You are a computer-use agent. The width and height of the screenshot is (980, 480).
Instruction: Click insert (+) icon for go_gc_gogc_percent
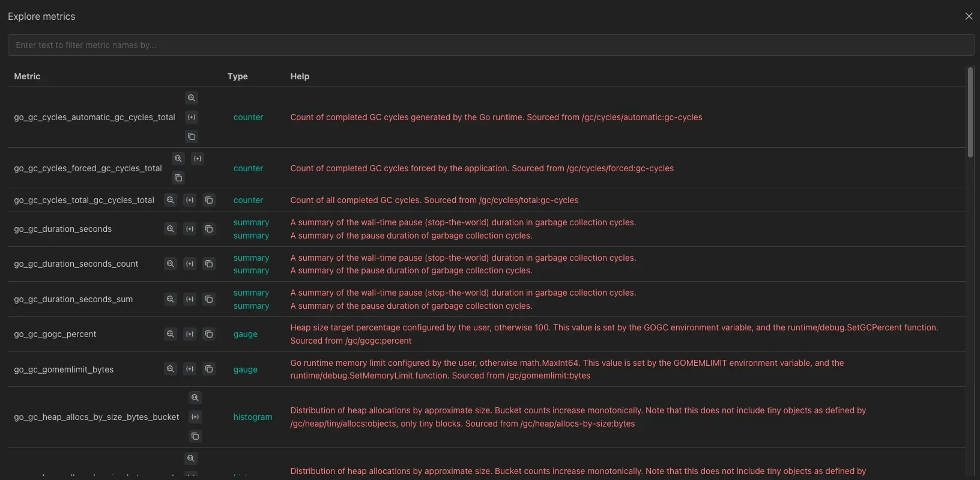point(190,334)
